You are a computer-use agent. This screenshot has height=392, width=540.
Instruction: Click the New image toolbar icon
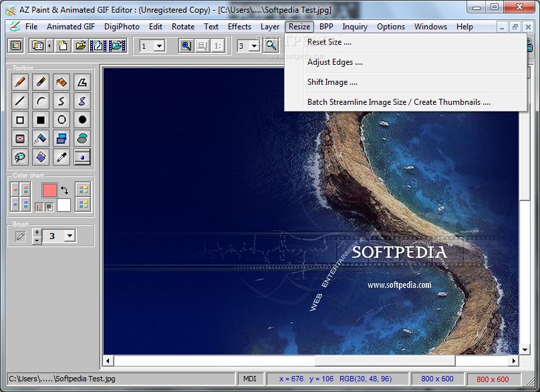click(x=62, y=45)
